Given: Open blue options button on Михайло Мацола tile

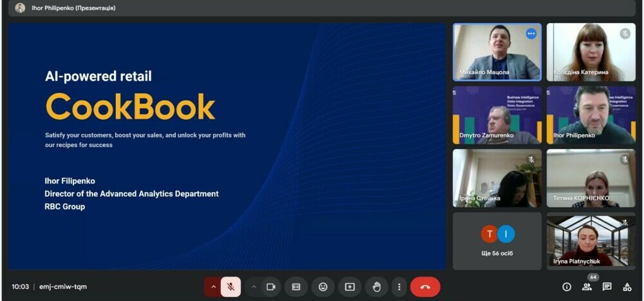Looking at the screenshot, I should pos(531,34).
